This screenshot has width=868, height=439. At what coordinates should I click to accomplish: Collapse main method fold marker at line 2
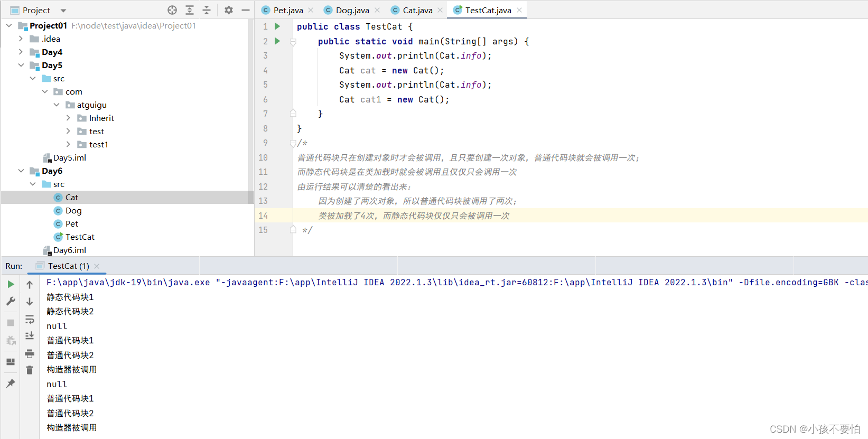coord(293,42)
